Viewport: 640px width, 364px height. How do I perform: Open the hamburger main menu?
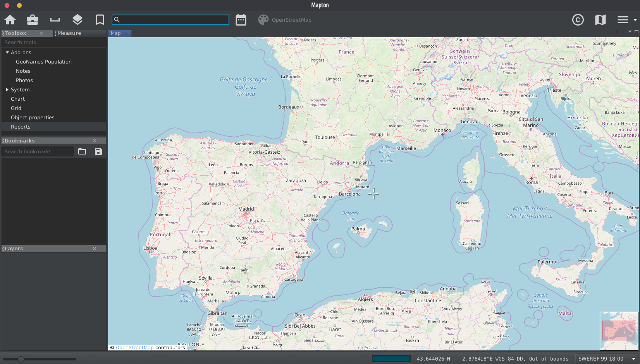[x=623, y=20]
